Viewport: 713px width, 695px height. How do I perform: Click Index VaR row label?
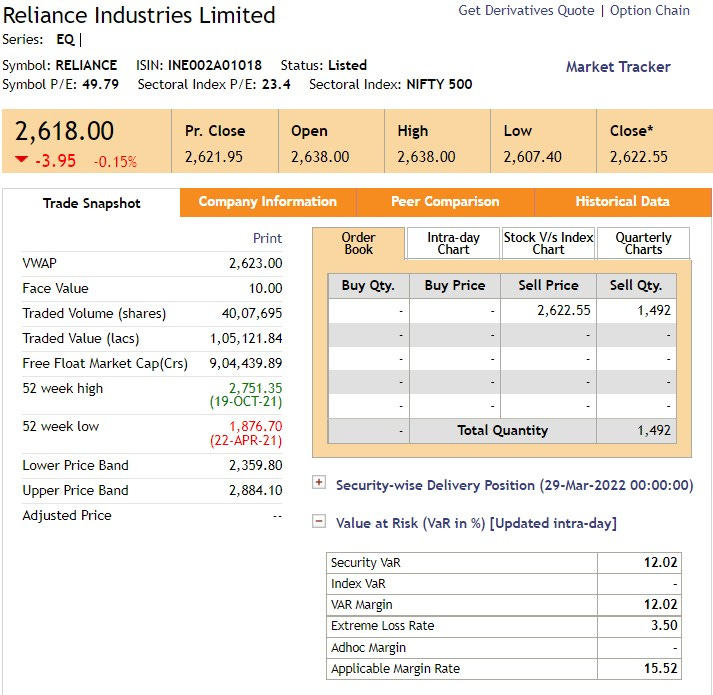coord(358,584)
